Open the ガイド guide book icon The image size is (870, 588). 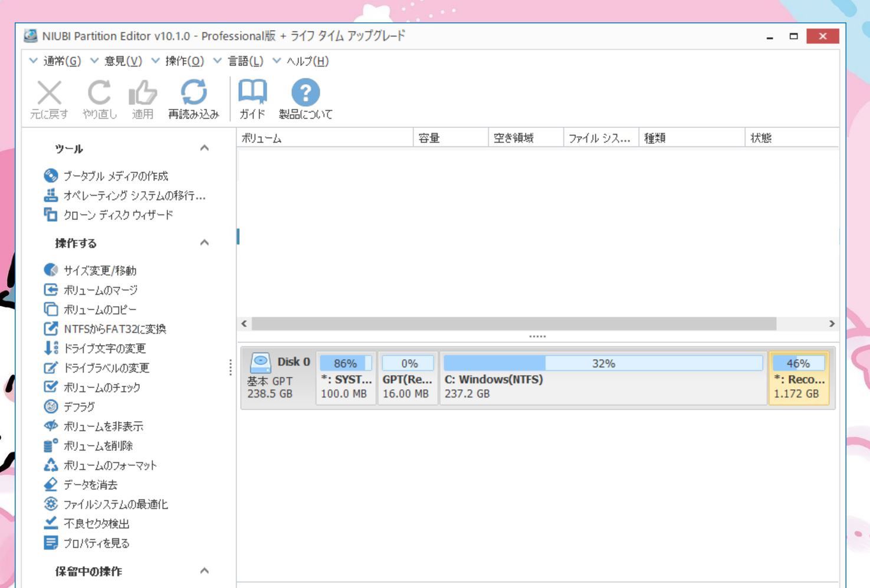coord(252,91)
